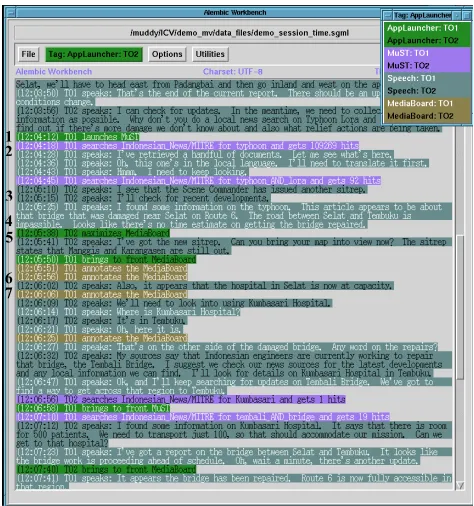The height and width of the screenshot is (506, 474).
Task: Click line searching typhoon_AND_lora gets 92 hits
Action: [x=199, y=181]
